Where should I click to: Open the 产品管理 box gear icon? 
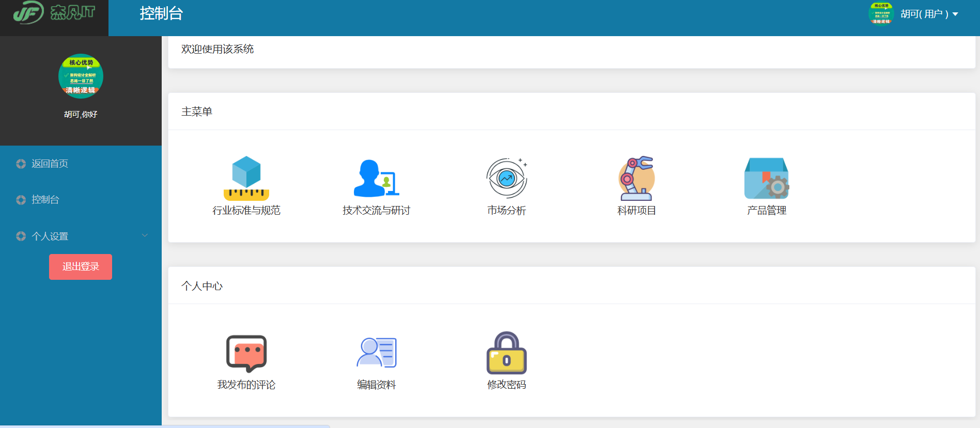767,179
